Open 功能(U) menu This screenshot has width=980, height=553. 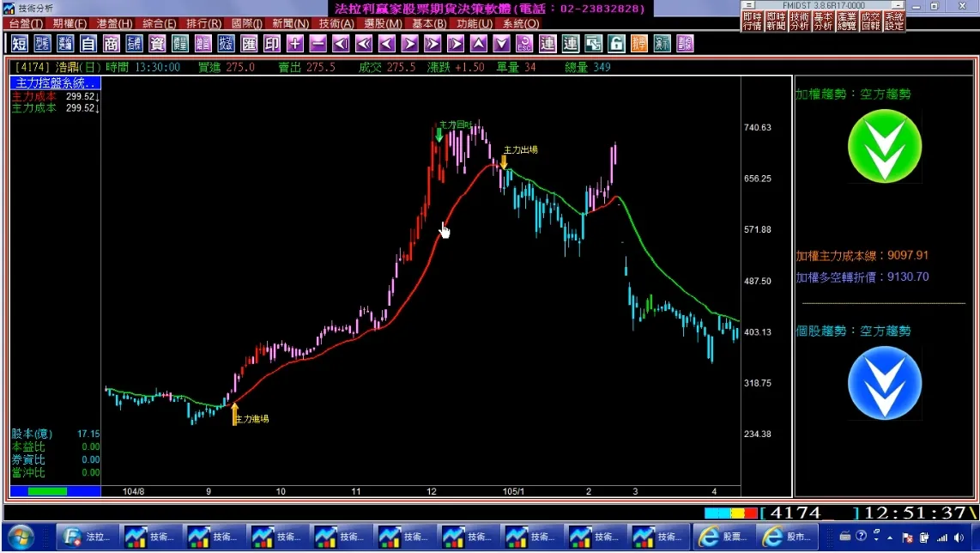click(x=475, y=24)
